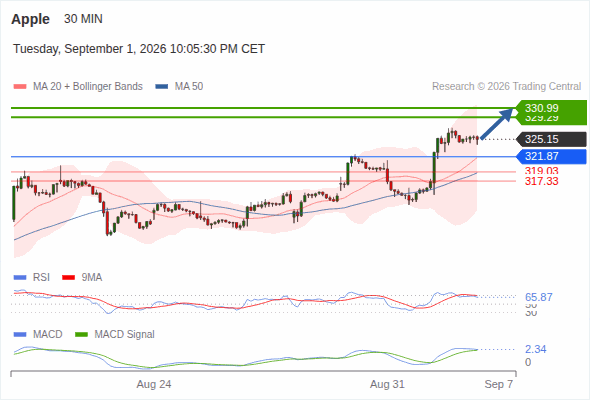Viewport: 590px width, 400px height.
Task: Select the 325.15 current price label
Action: (x=551, y=139)
